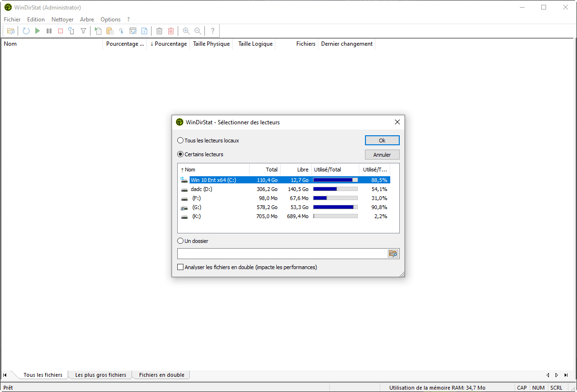This screenshot has height=392, width=577.
Task: Open the select drives folder toolbar icon
Action: (11, 31)
